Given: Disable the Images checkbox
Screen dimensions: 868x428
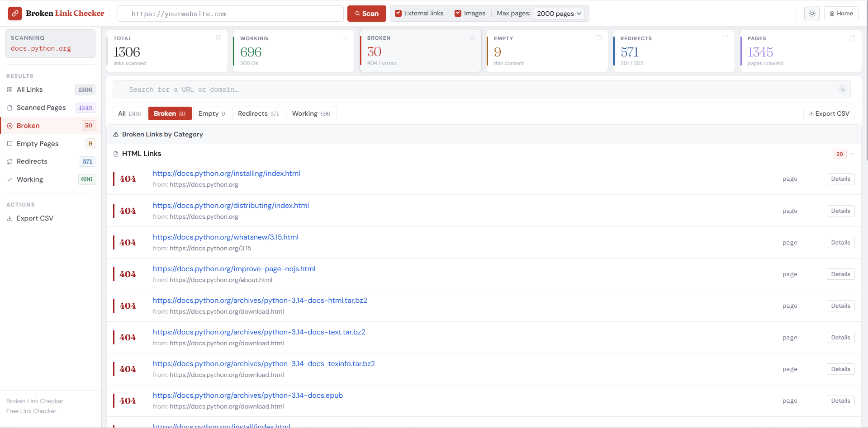Looking at the screenshot, I should 458,13.
